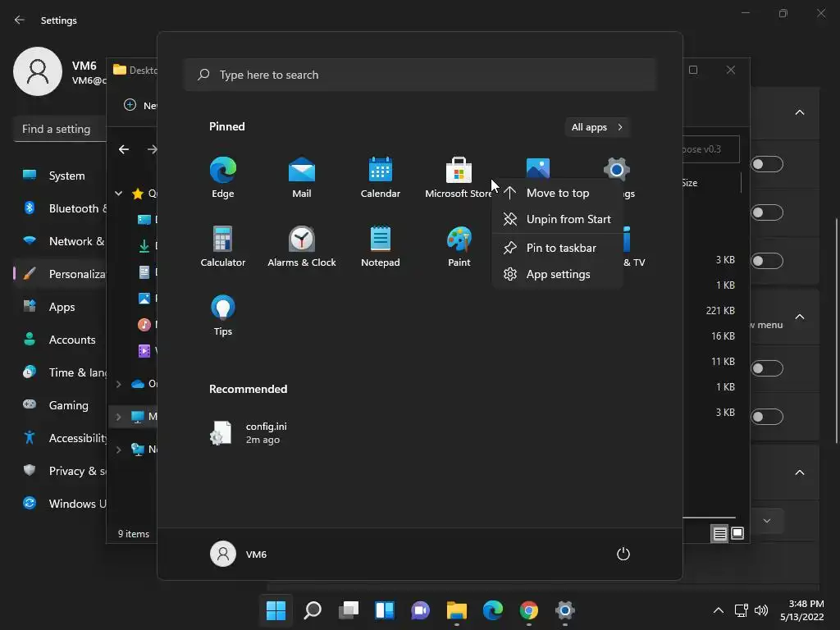Toggle the second switch in Settings
The width and height of the screenshot is (840, 630).
pyautogui.click(x=767, y=212)
